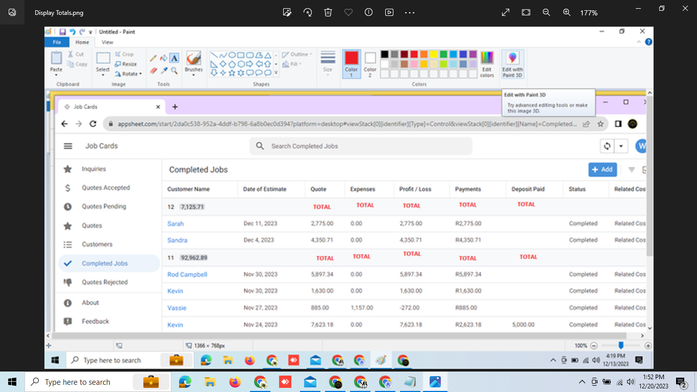Add the photo to favorites with heart icon

pos(348,12)
